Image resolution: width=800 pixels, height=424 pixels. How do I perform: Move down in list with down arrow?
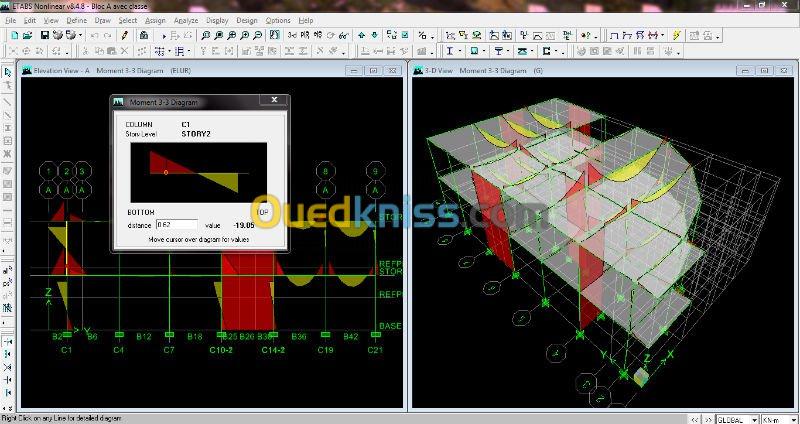[374, 35]
